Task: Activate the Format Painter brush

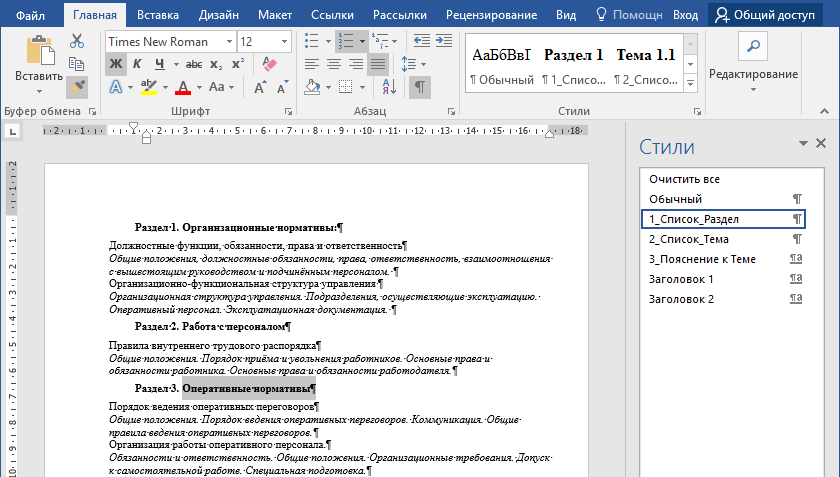Action: (x=77, y=87)
